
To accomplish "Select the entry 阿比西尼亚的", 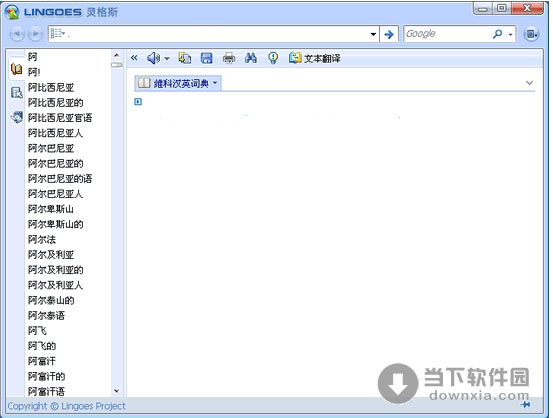I will tap(56, 102).
